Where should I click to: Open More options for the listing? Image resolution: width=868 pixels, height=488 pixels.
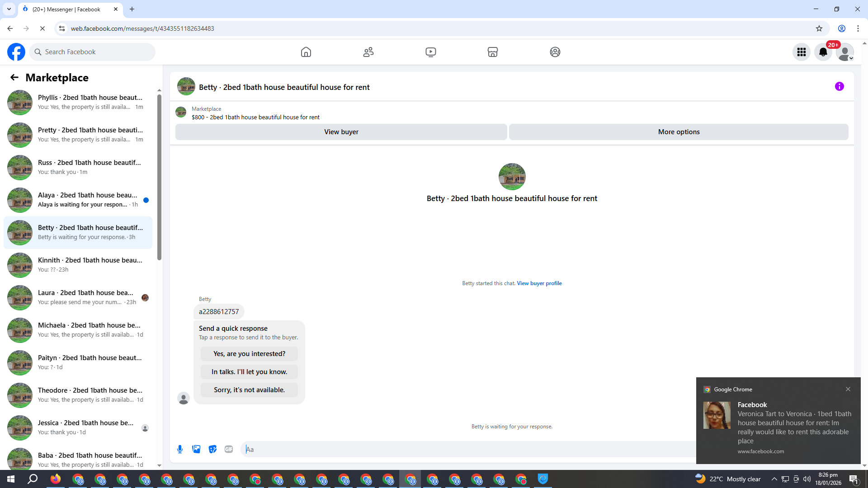pyautogui.click(x=678, y=132)
